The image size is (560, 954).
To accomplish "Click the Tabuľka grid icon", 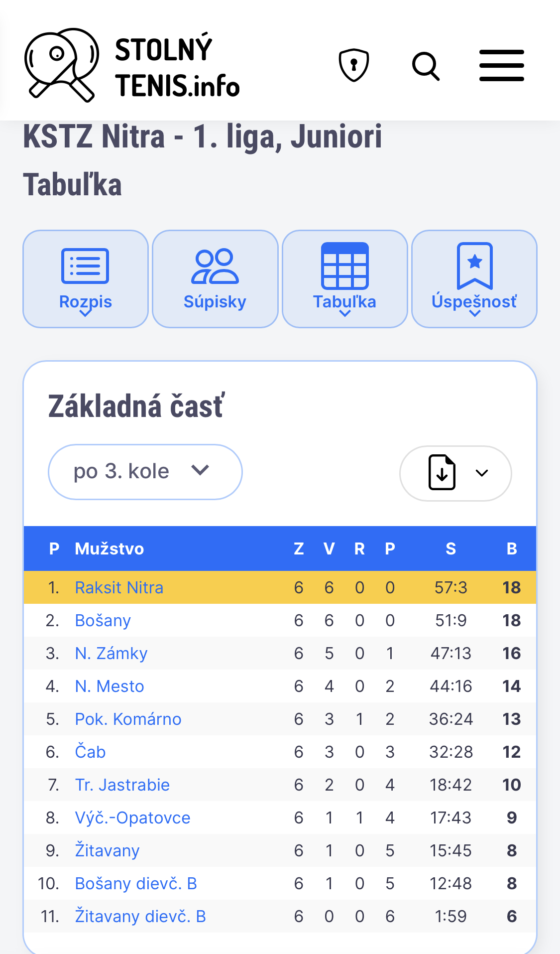I will click(x=345, y=266).
